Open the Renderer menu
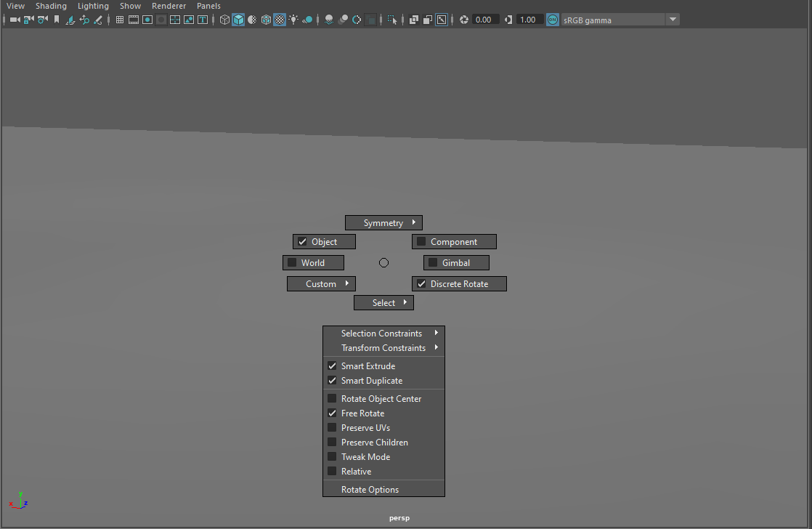This screenshot has height=529, width=812. (169, 6)
